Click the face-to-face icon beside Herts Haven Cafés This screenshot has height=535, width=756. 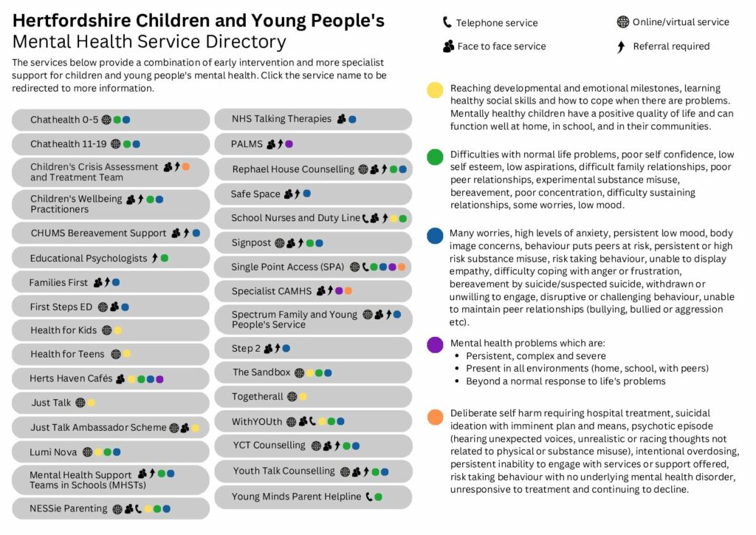[120, 378]
